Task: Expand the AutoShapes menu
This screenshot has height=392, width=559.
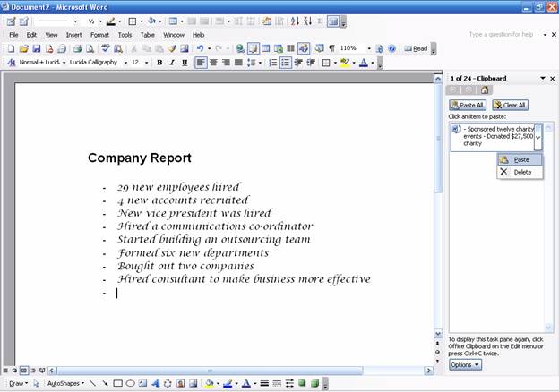Action: (65, 383)
